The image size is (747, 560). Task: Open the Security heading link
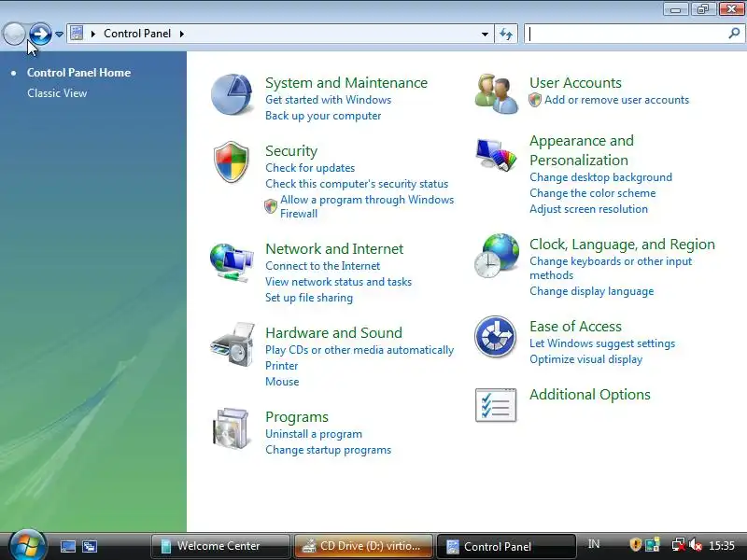click(291, 150)
